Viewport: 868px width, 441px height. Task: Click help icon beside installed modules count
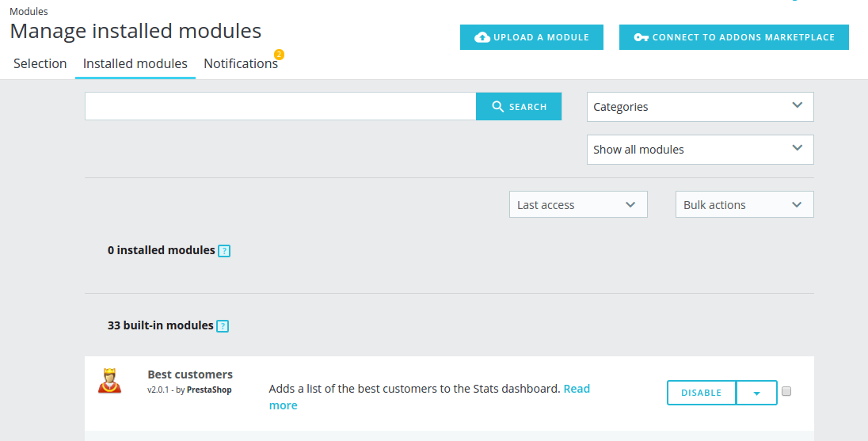(x=224, y=251)
